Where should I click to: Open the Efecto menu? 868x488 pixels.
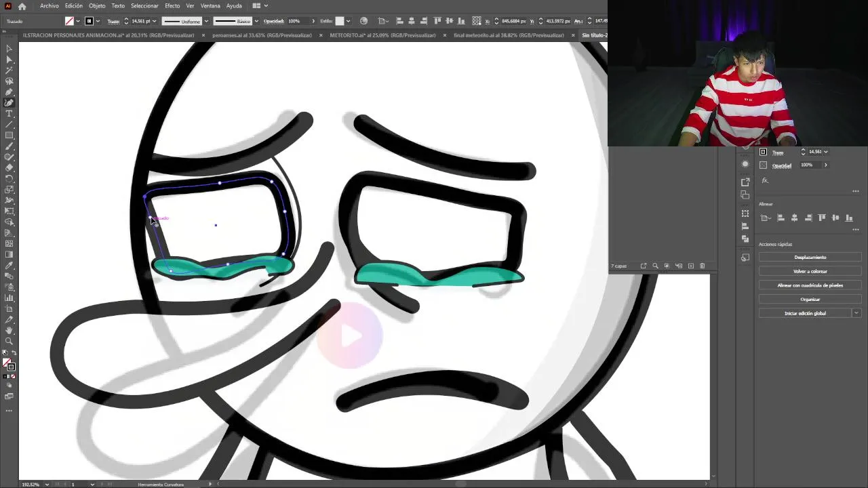[172, 6]
